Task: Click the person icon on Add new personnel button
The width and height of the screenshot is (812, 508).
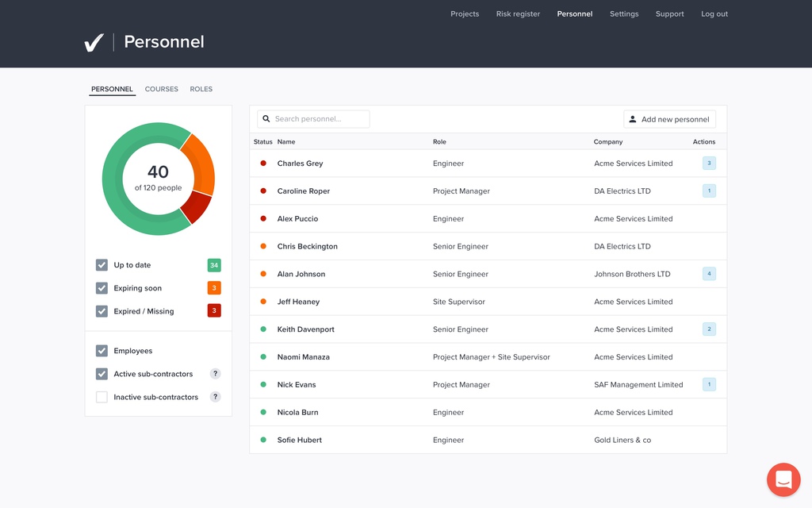Action: (x=632, y=118)
